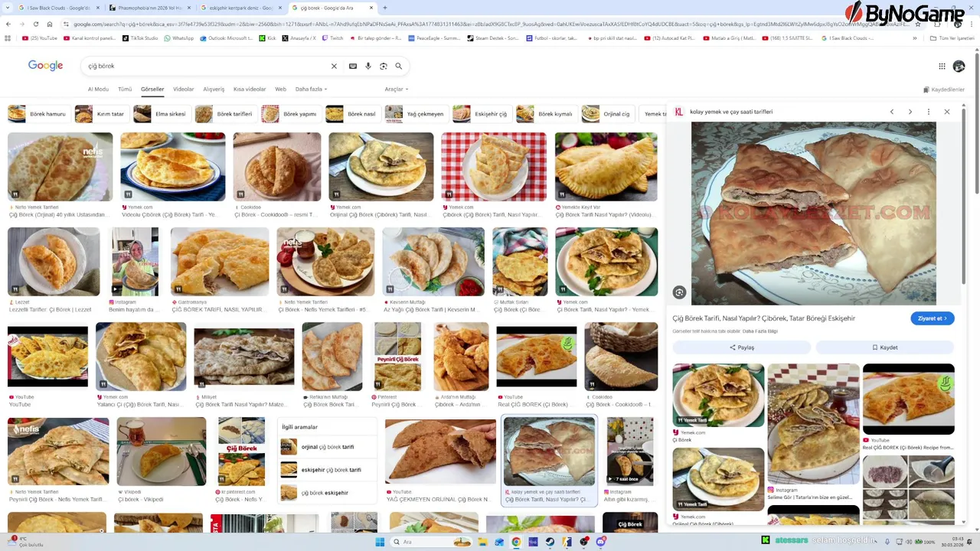Open WhatsApp bookmark
This screenshot has width=980, height=551.
[x=179, y=37]
